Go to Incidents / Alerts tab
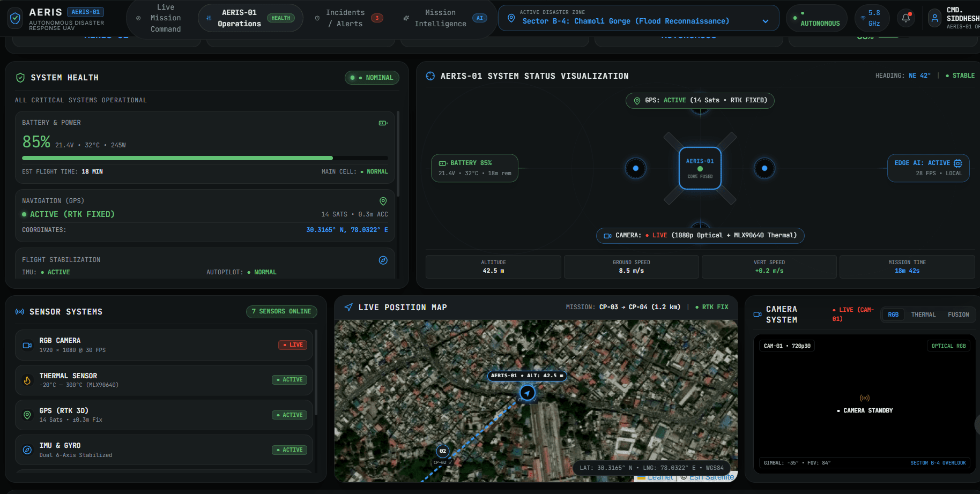Image resolution: width=980 pixels, height=494 pixels. tap(348, 18)
